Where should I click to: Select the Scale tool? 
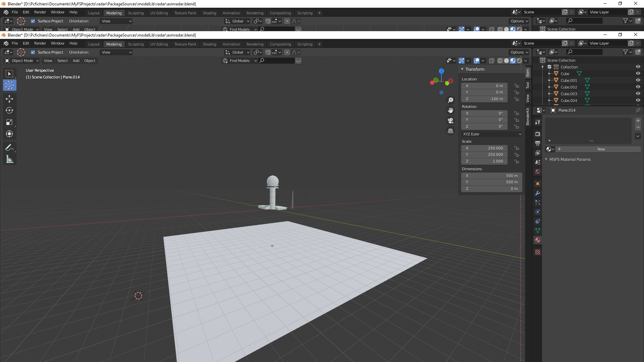point(9,122)
